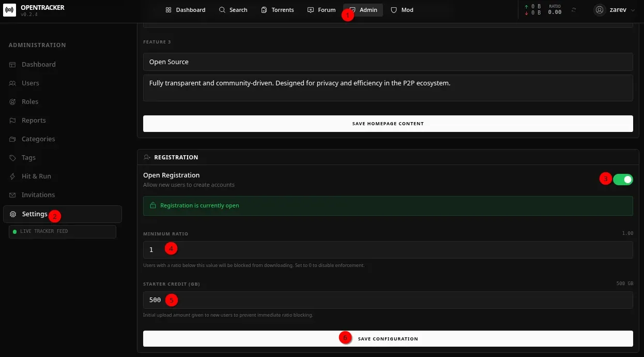Screen dimensions: 644x357
Task: Click the Minimum Ratio input field
Action: click(x=388, y=250)
